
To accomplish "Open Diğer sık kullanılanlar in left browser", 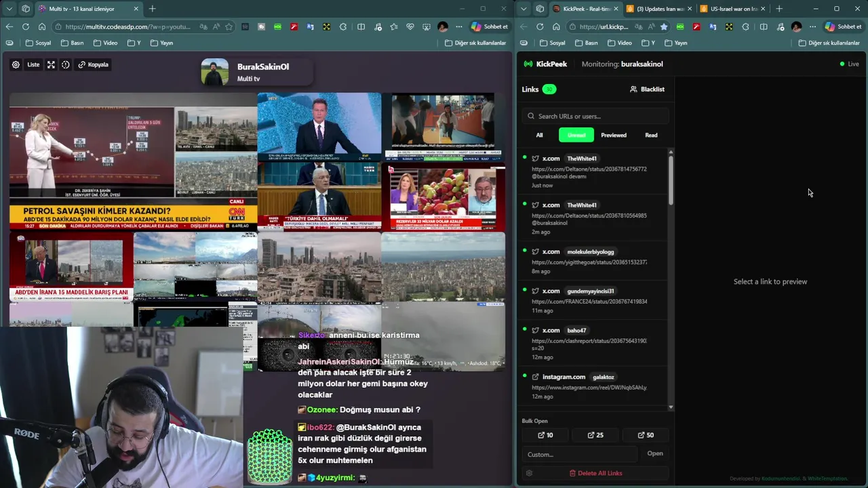I will pos(475,43).
